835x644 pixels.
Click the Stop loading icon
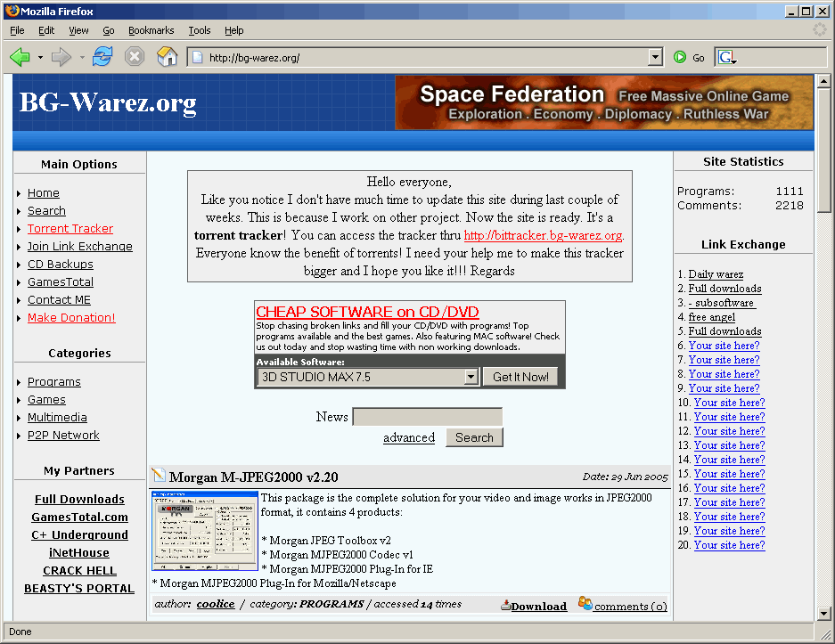point(135,57)
